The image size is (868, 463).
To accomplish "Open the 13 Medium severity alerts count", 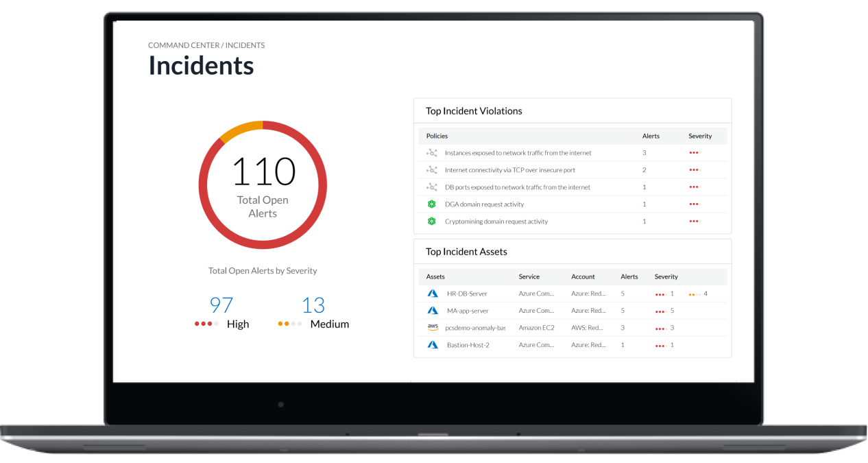I will click(313, 305).
